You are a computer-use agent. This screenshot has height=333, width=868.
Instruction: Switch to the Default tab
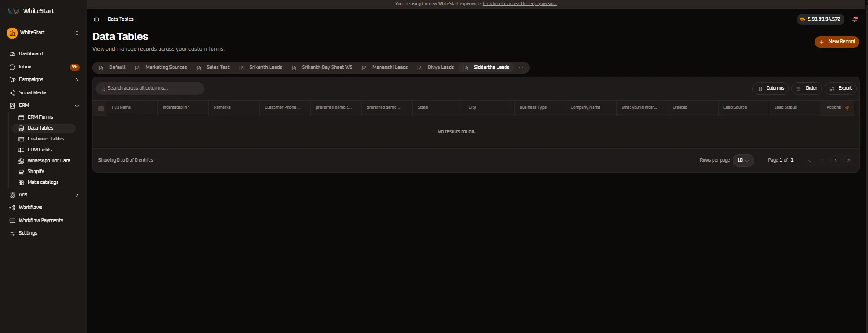coord(112,68)
